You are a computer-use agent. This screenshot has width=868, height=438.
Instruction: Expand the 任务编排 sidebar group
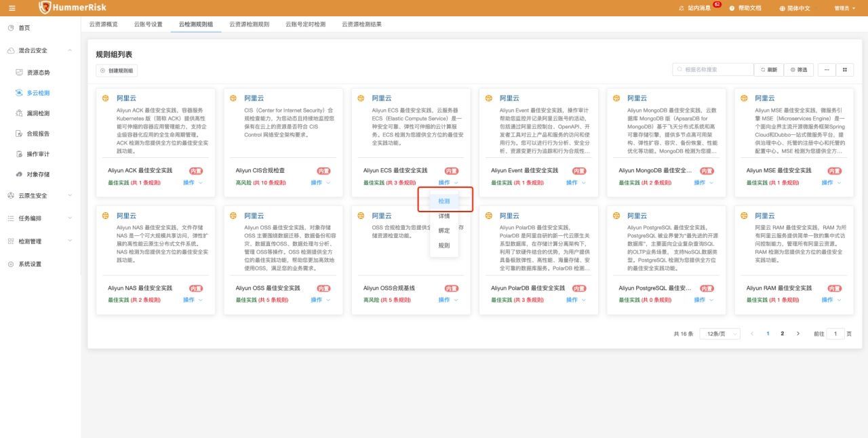tap(40, 218)
